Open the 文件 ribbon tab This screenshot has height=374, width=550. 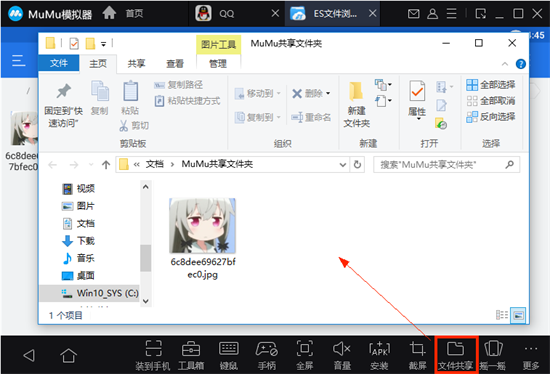click(x=59, y=63)
